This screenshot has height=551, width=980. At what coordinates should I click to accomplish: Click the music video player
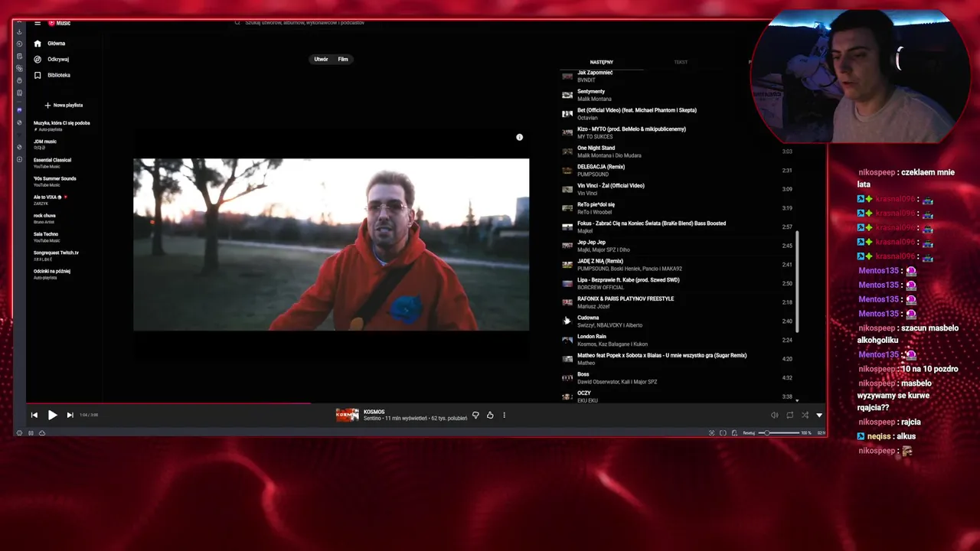tap(331, 244)
